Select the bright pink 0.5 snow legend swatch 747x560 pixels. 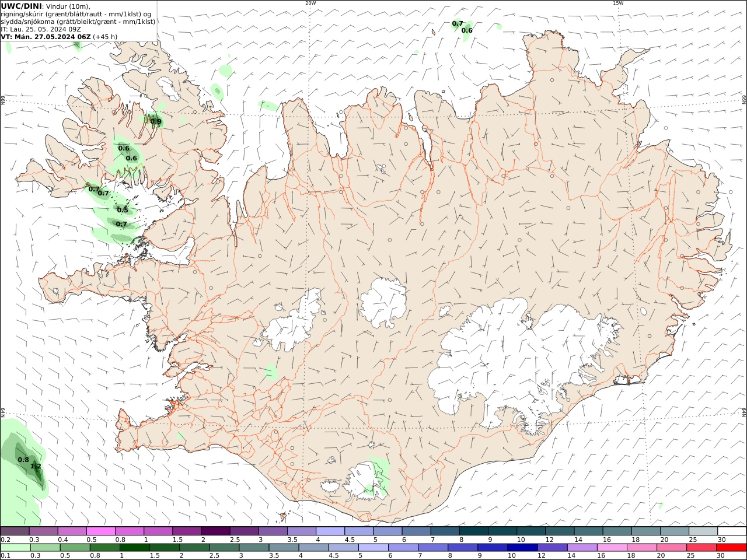(101, 531)
